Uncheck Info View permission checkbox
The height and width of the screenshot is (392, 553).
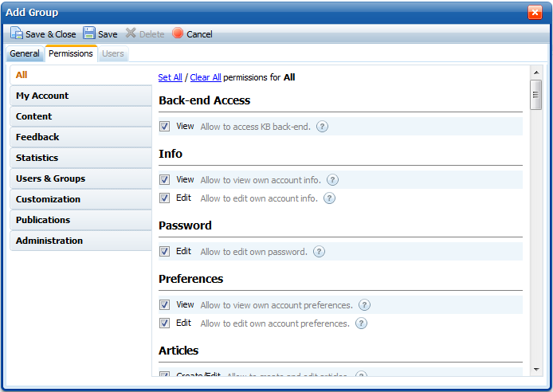tap(164, 180)
